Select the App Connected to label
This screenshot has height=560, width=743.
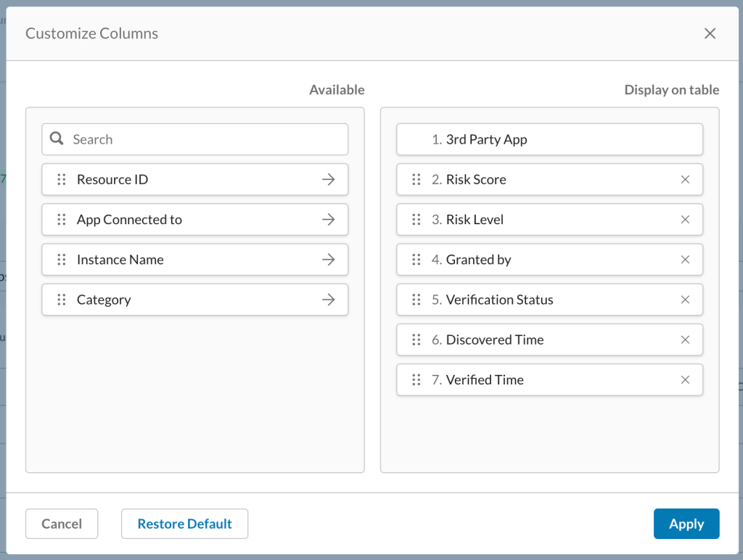point(129,220)
